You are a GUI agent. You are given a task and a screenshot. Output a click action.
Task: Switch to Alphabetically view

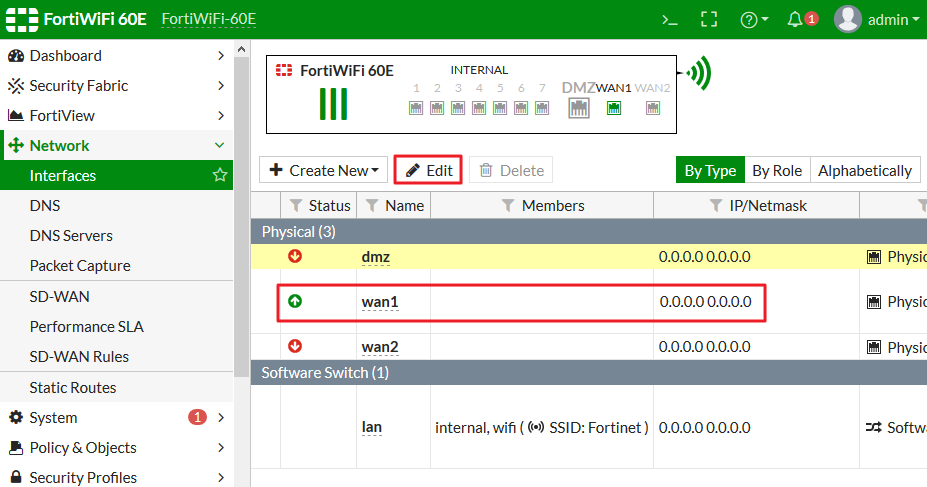click(x=864, y=171)
